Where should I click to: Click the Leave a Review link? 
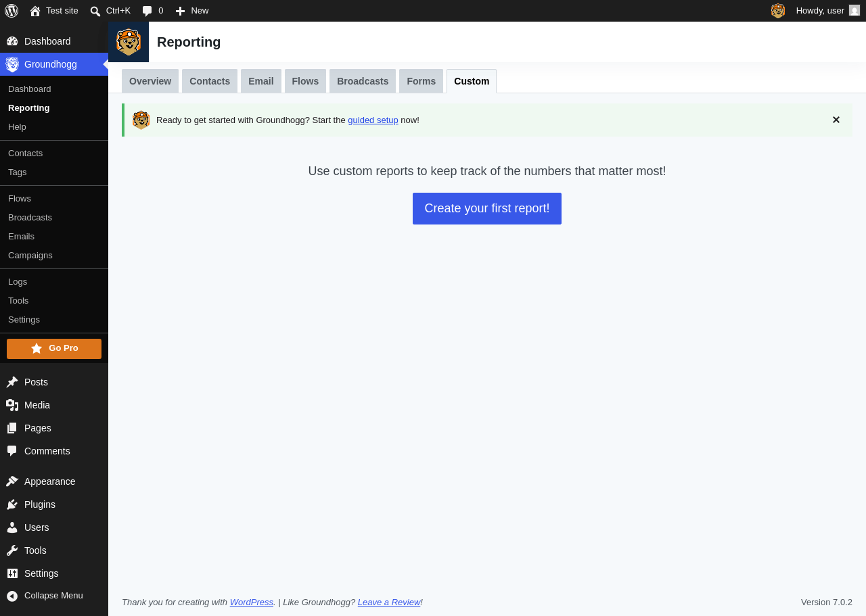(389, 602)
